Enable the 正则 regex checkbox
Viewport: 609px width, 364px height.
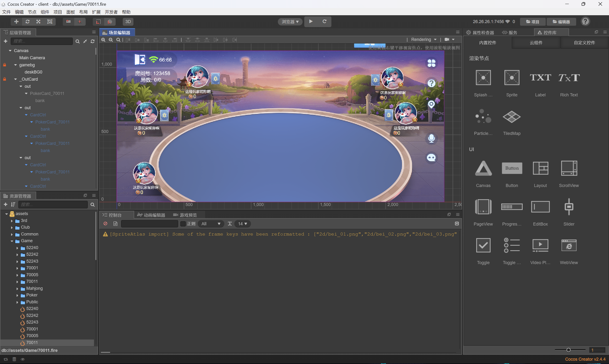(183, 224)
